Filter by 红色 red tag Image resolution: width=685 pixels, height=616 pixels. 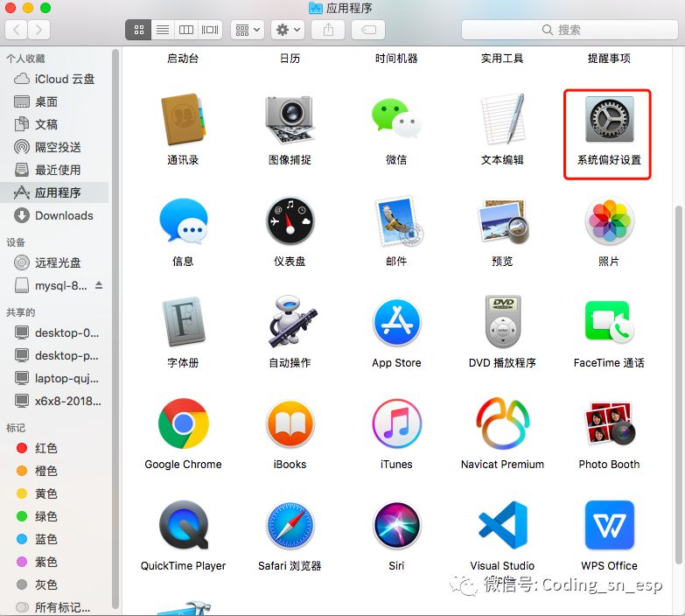point(54,448)
